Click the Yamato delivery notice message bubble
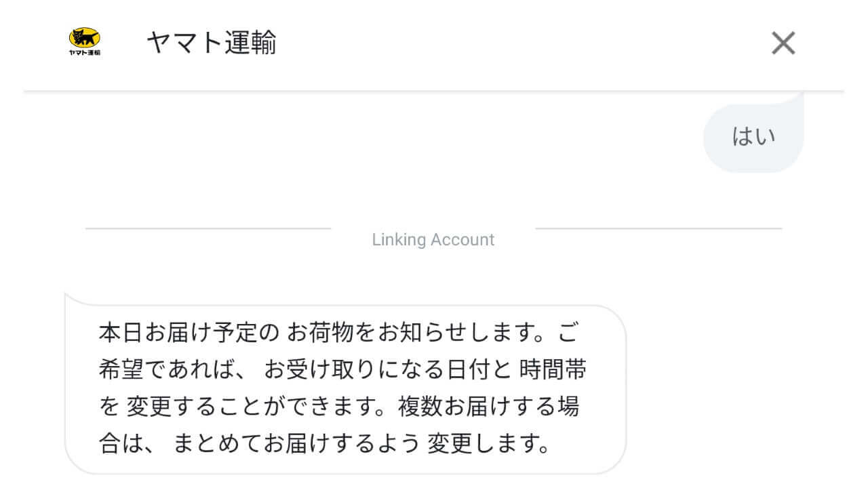The image size is (868, 488). [x=345, y=389]
